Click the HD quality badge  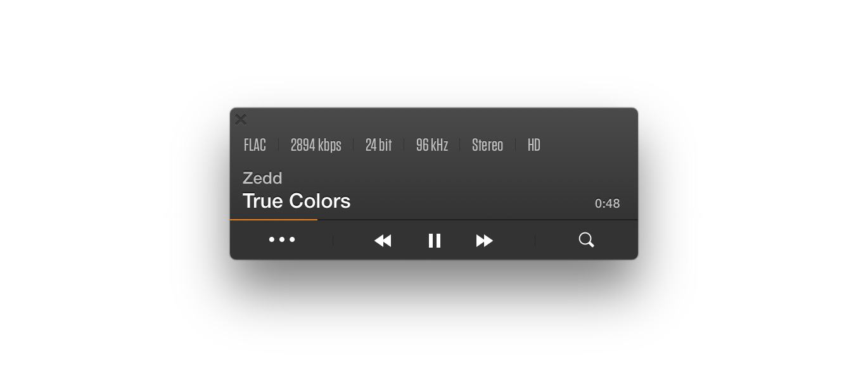[534, 145]
